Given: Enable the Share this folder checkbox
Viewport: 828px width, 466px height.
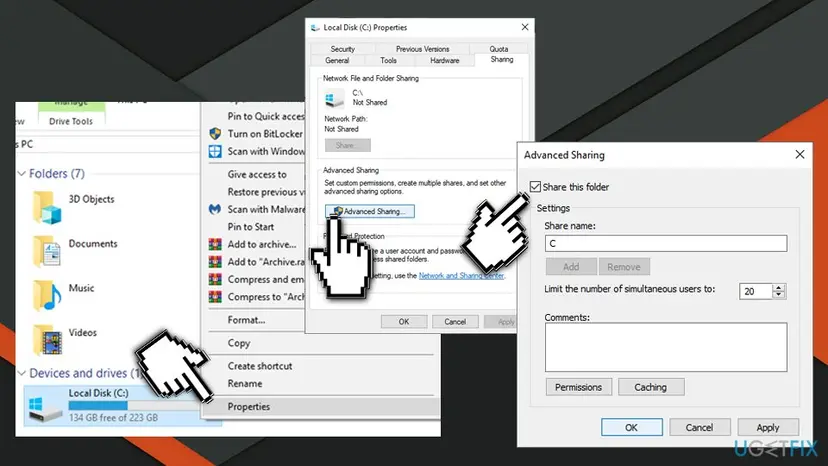Looking at the screenshot, I should (x=535, y=187).
